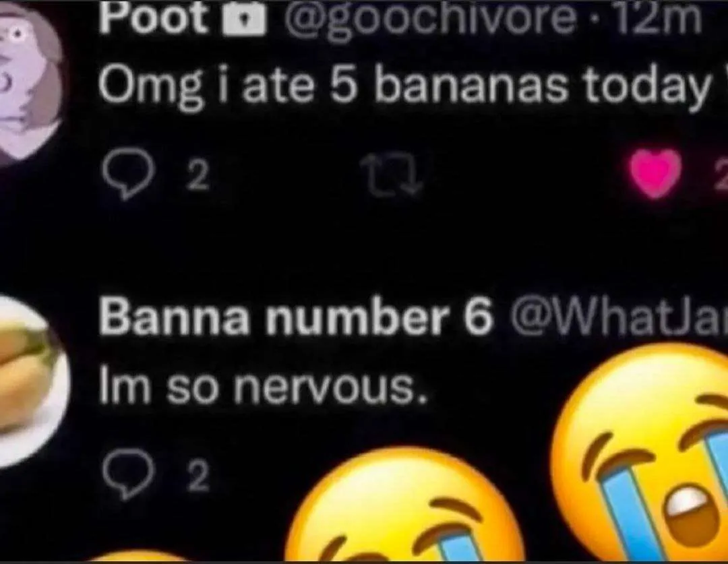Image resolution: width=728 pixels, height=564 pixels.
Task: Open the "Omg i ate 5 bananas today" tweet
Action: (404, 88)
